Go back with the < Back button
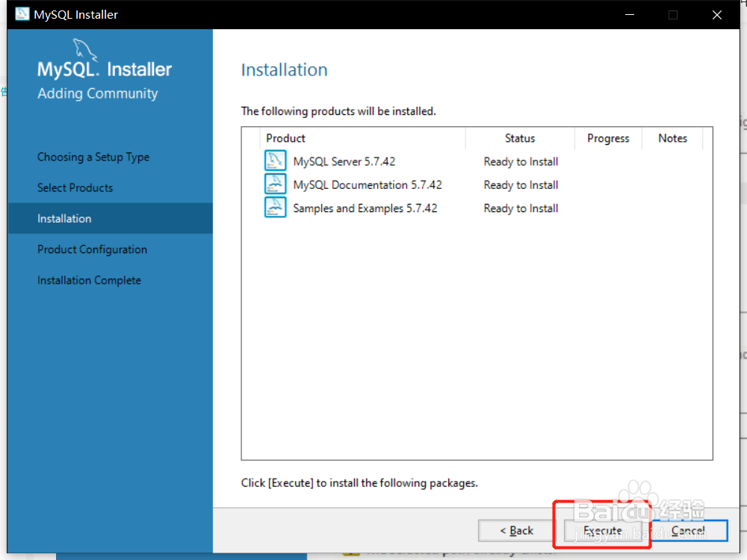 [516, 530]
